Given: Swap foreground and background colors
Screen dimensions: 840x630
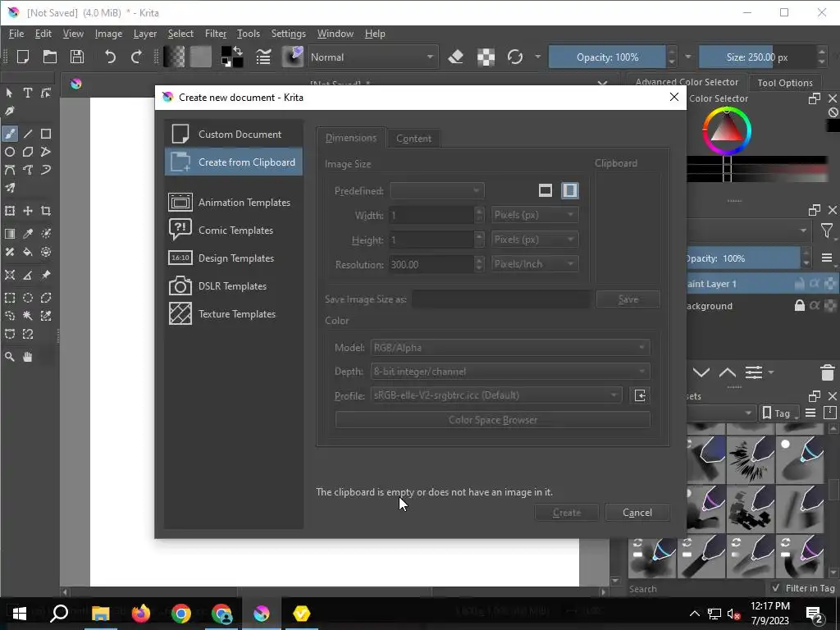Looking at the screenshot, I should pos(239,51).
